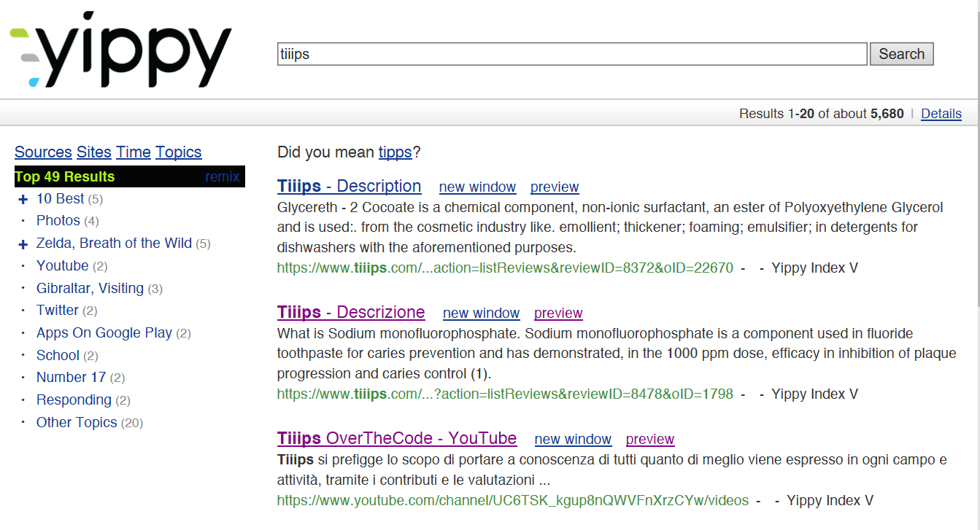Image resolution: width=980 pixels, height=530 pixels.
Task: Preview the Tiiips - Descrizione result
Action: pyautogui.click(x=558, y=313)
